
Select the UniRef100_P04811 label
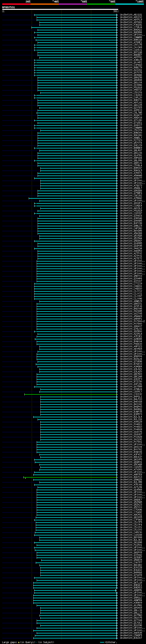point(131,424)
